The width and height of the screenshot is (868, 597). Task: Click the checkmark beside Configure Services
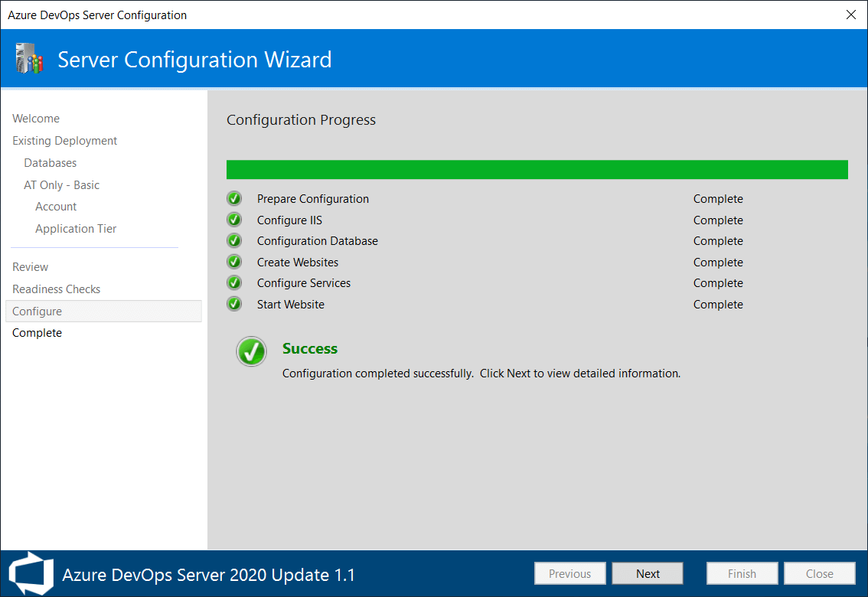point(234,283)
